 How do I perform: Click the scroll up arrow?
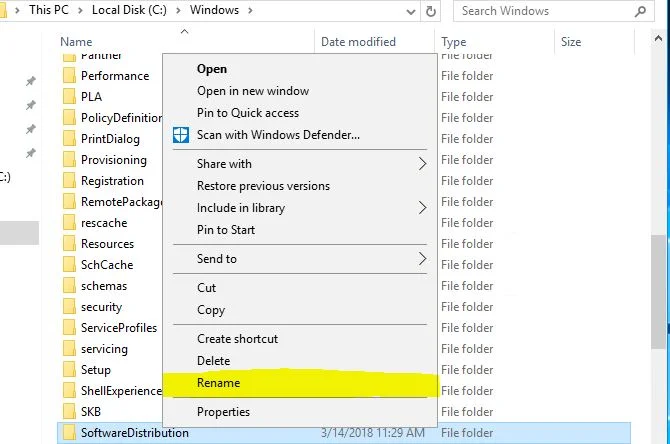659,39
